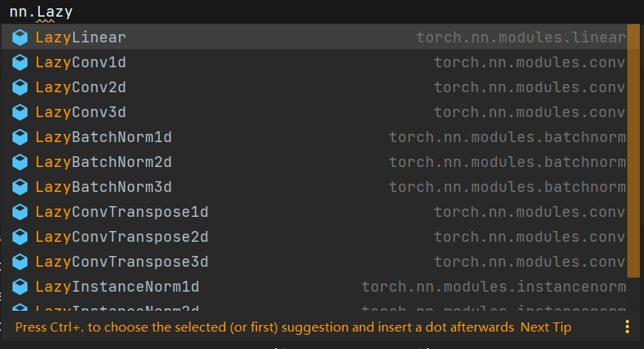
Task: Click the class icon beside LazyConv2d
Action: [x=20, y=87]
